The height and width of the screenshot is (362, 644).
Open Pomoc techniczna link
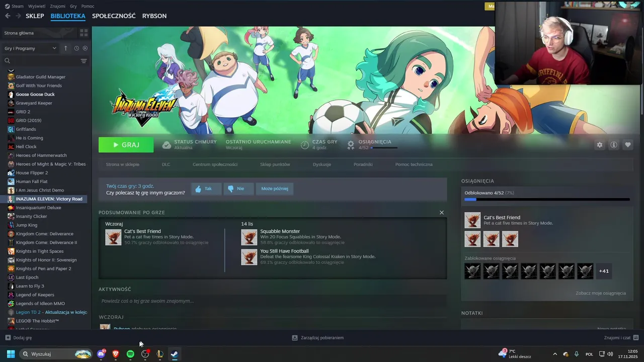[414, 164]
